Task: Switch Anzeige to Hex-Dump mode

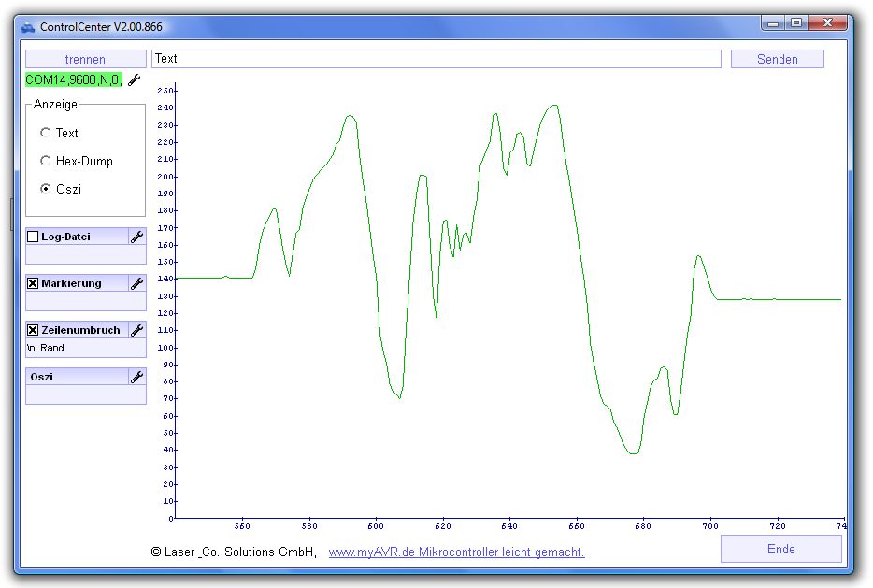Action: tap(46, 161)
